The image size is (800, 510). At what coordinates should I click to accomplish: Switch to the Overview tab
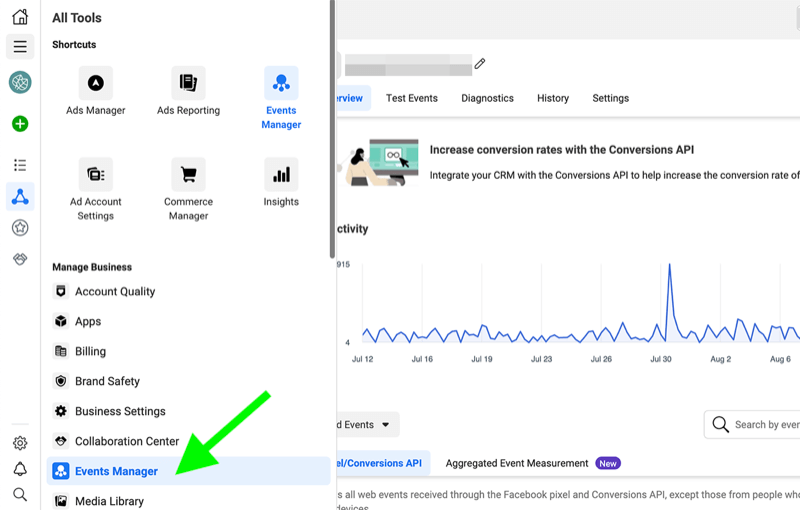click(x=353, y=98)
